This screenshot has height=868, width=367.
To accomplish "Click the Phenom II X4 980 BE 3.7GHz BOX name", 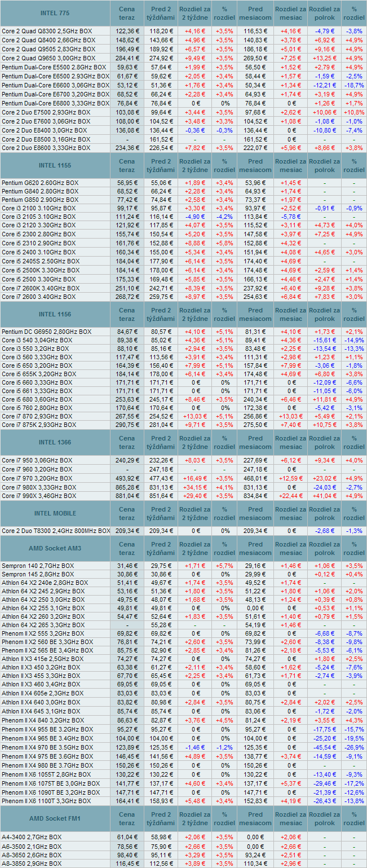I will pos(48,766).
